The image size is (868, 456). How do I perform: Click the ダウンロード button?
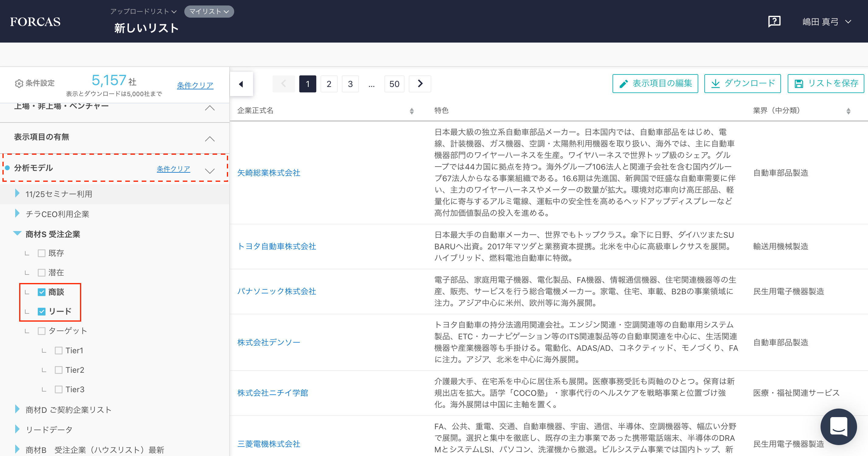(742, 84)
